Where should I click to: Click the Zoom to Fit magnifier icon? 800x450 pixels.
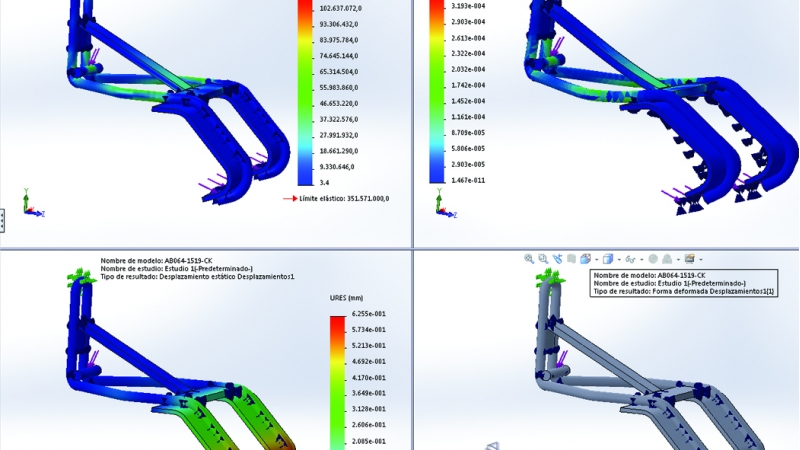point(529,258)
